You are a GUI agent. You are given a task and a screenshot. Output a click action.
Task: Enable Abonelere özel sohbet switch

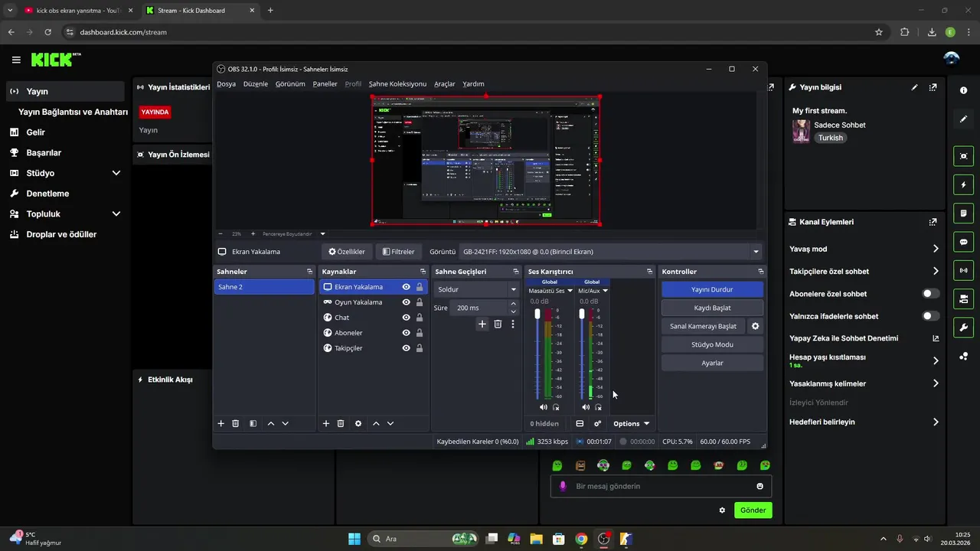(x=930, y=294)
